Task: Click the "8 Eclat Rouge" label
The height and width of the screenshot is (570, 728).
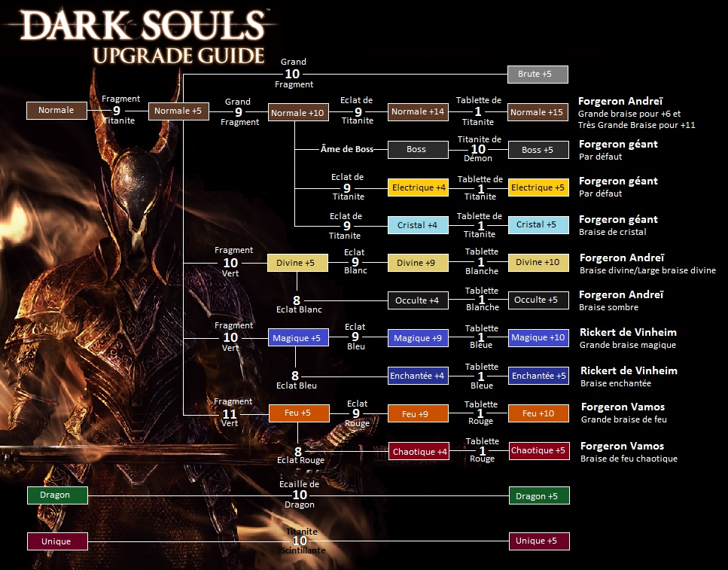Action: coord(300,456)
